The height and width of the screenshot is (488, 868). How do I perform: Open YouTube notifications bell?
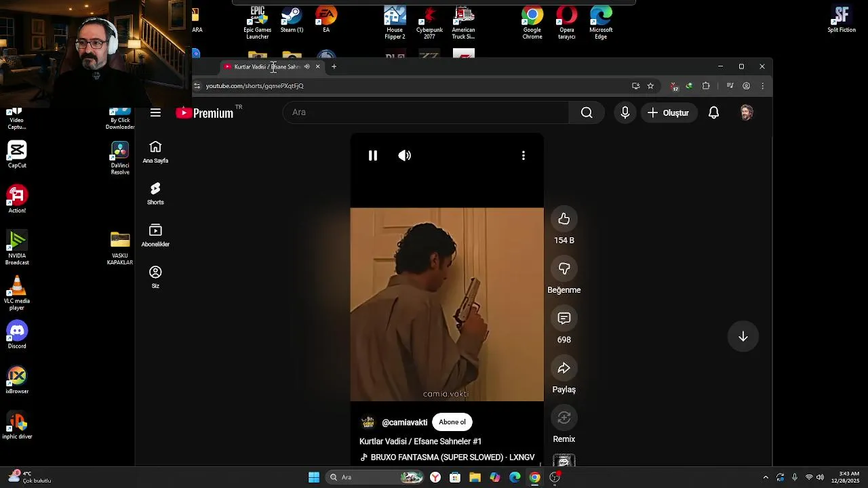click(x=713, y=113)
